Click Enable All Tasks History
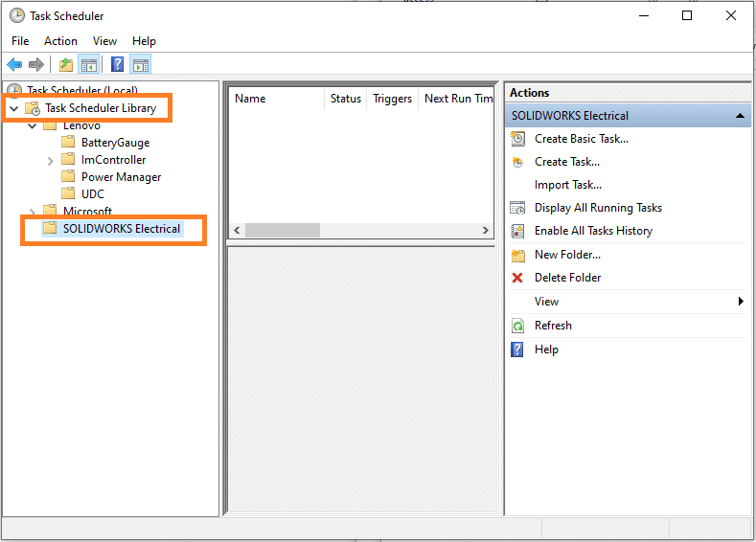Image resolution: width=756 pixels, height=542 pixels. click(593, 231)
